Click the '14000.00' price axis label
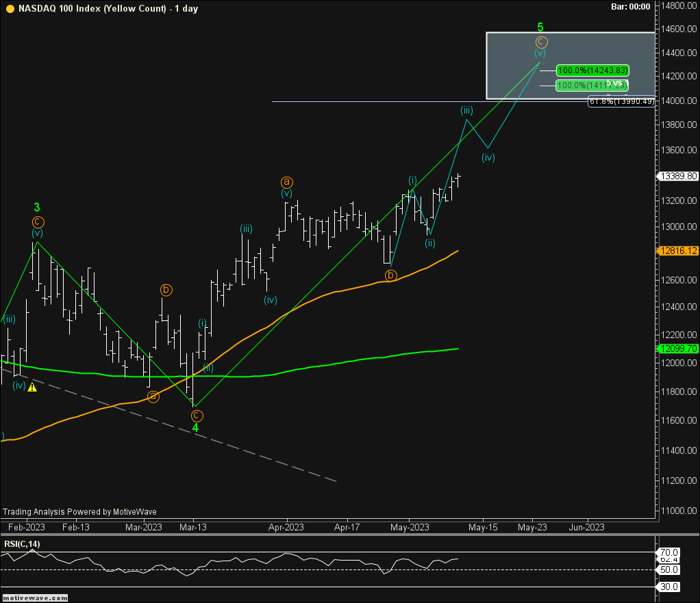The height and width of the screenshot is (603, 700). [x=679, y=101]
